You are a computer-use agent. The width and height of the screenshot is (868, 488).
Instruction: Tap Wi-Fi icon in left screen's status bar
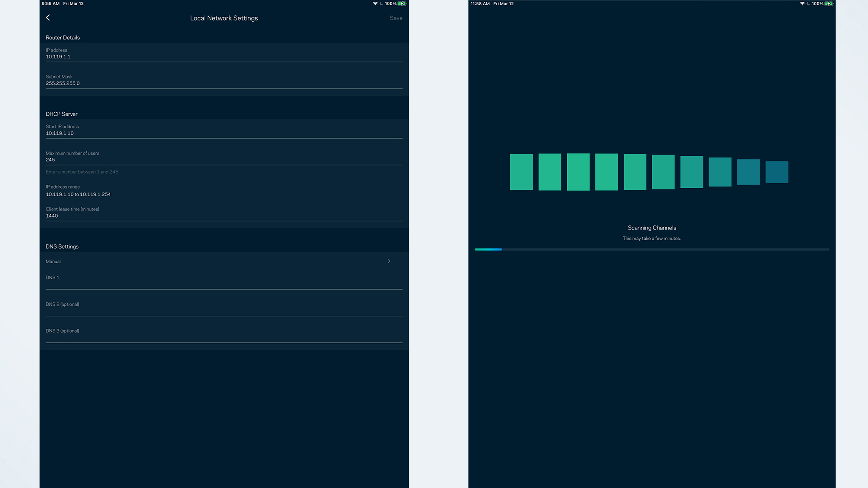tap(375, 3)
